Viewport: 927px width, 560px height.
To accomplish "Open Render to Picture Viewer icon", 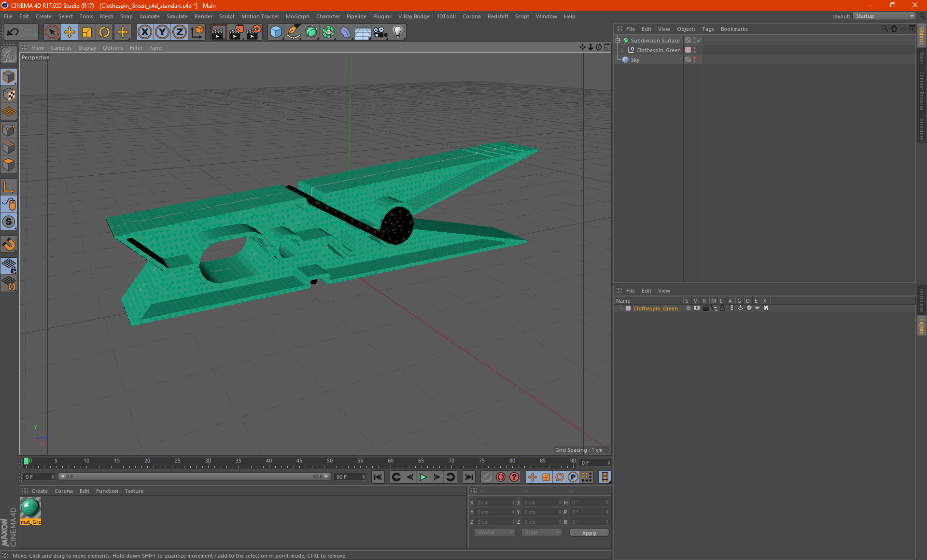I will [236, 32].
